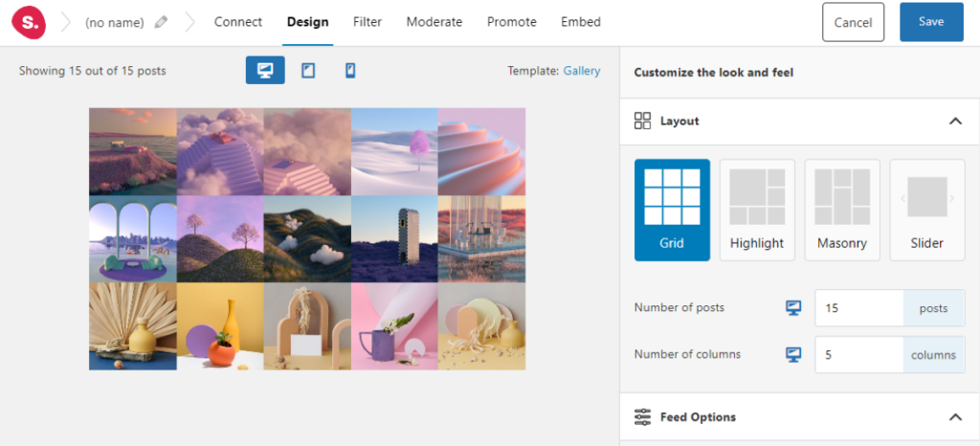Viewport: 980px width, 446px height.
Task: Choose the Slider layout option
Action: (926, 210)
